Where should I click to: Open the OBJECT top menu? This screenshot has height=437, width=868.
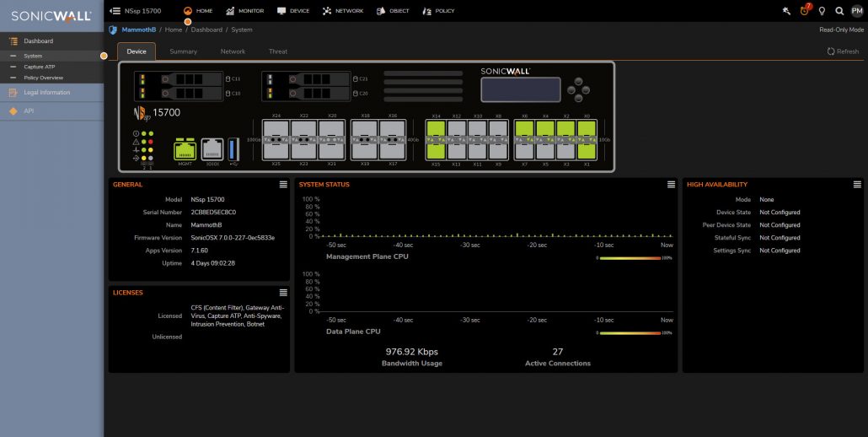(x=393, y=10)
